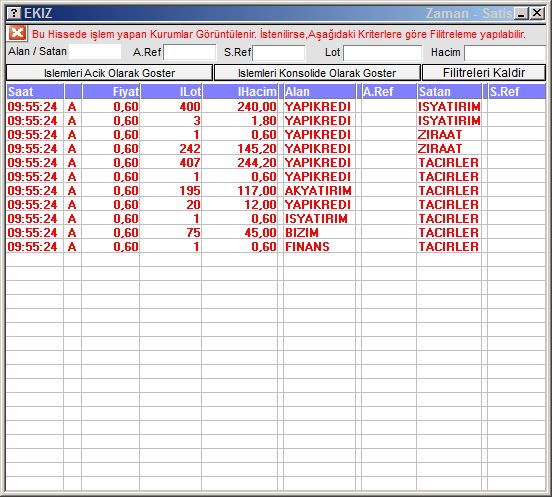Open the question mark help icon in title bar
Viewport: 552px width, 497px height.
point(14,13)
